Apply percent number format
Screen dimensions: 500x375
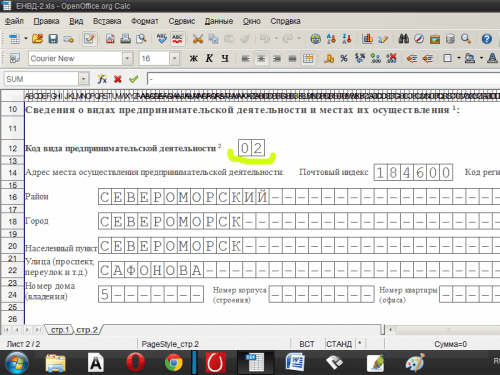[344, 59]
